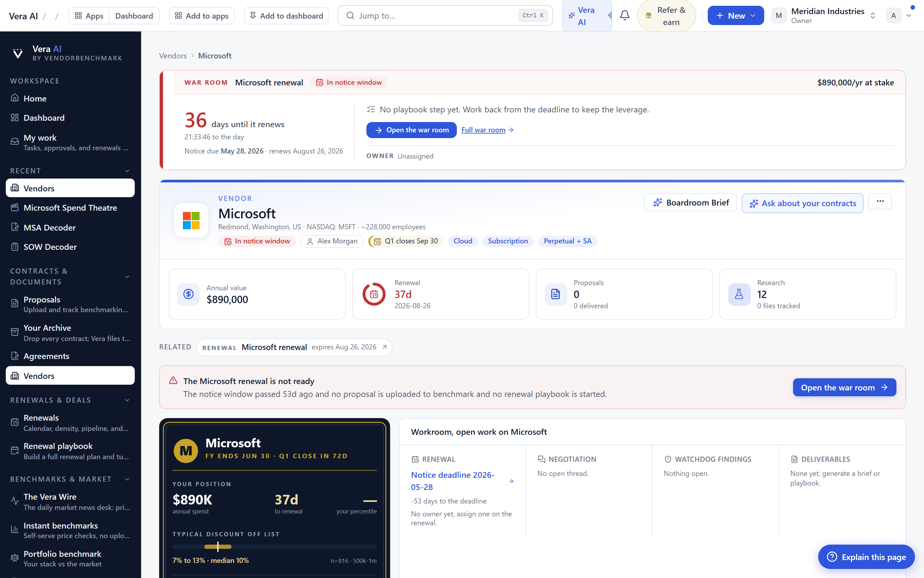Click Boardroom Brief button

click(x=691, y=203)
